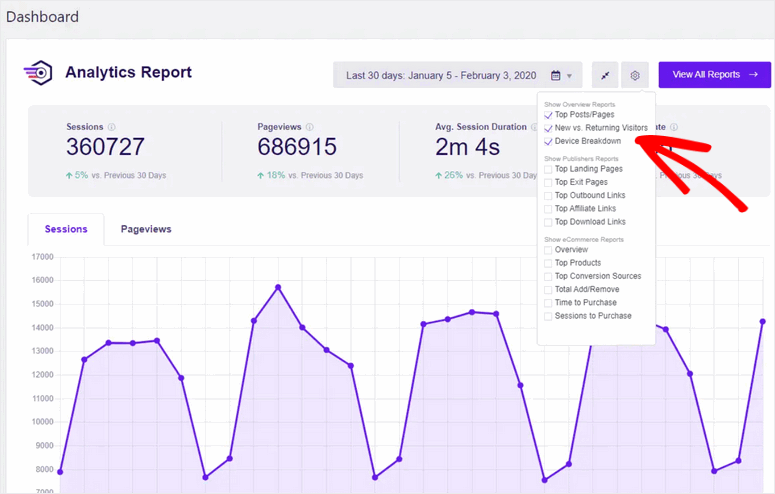Uncheck New vs. Returning Visitors checkbox
The width and height of the screenshot is (775, 494).
pos(548,129)
